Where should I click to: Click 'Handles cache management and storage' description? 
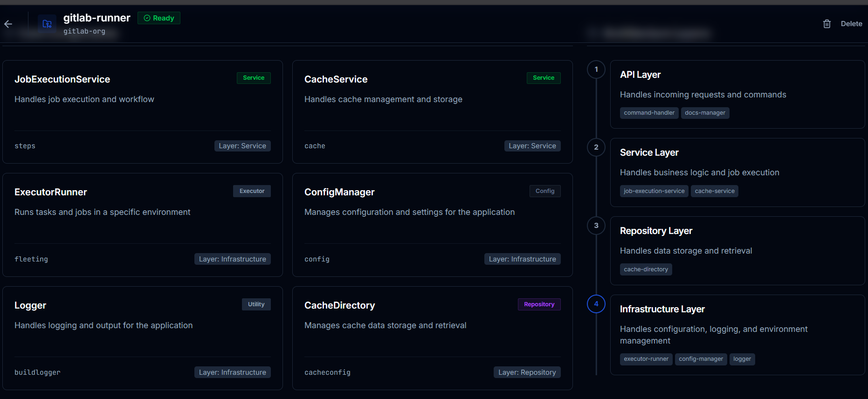pyautogui.click(x=383, y=99)
